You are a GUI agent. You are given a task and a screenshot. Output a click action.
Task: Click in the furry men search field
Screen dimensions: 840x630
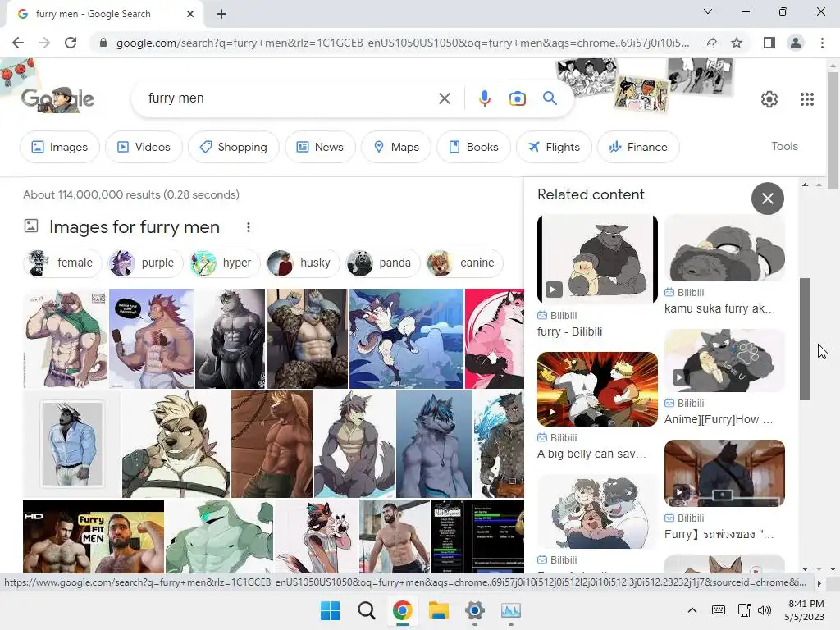click(290, 98)
